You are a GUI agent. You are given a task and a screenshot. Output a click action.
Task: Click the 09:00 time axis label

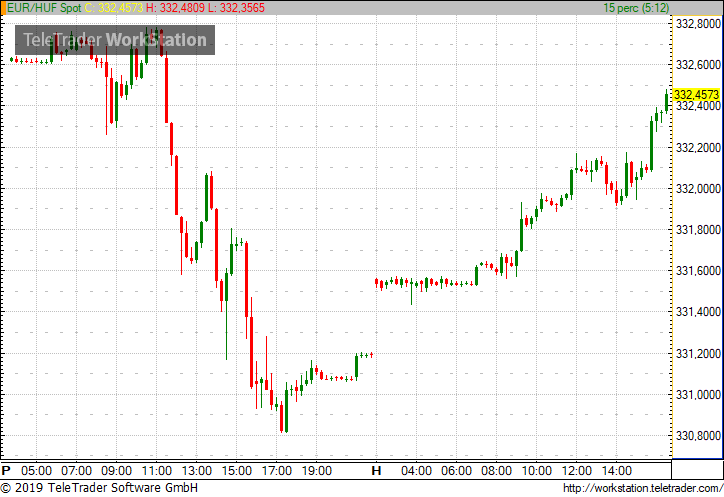[116, 471]
